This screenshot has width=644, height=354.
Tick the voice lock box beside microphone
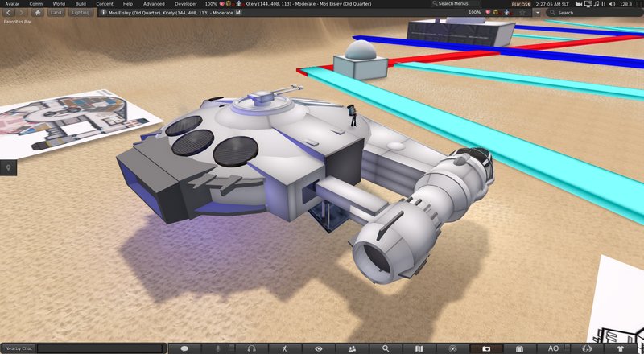tap(232, 348)
